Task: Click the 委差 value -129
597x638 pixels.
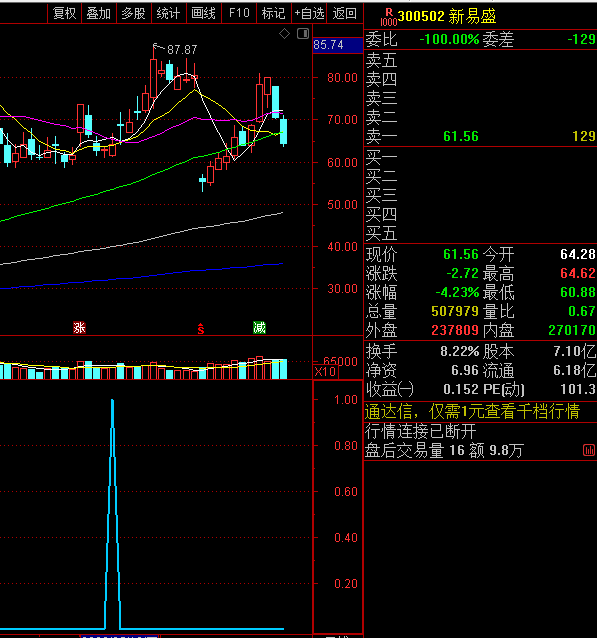Action: tap(582, 39)
